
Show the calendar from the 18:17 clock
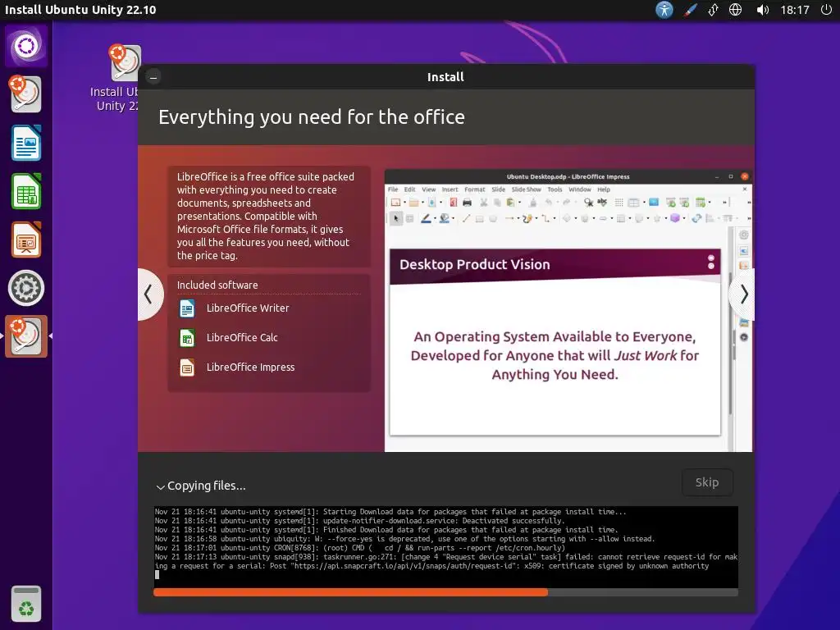794,10
